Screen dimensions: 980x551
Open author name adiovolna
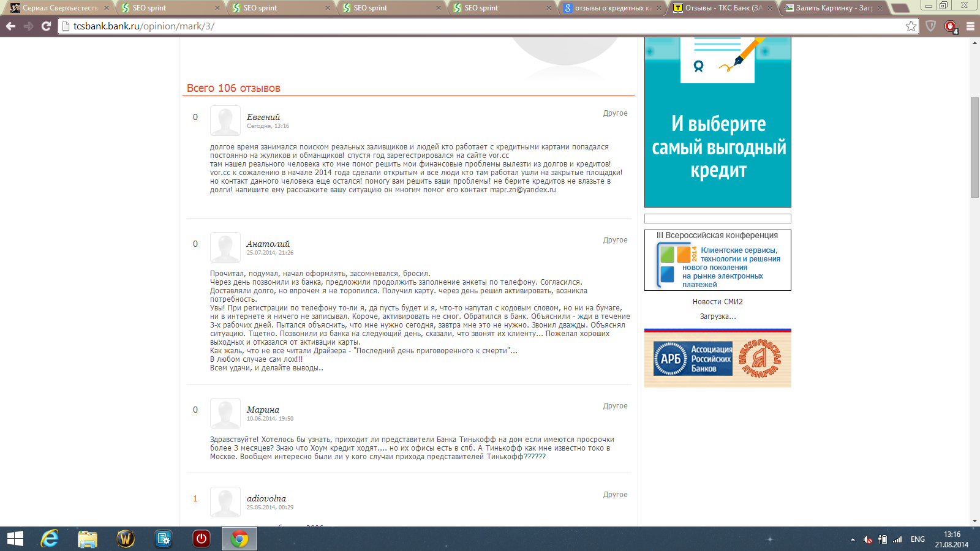tap(266, 498)
